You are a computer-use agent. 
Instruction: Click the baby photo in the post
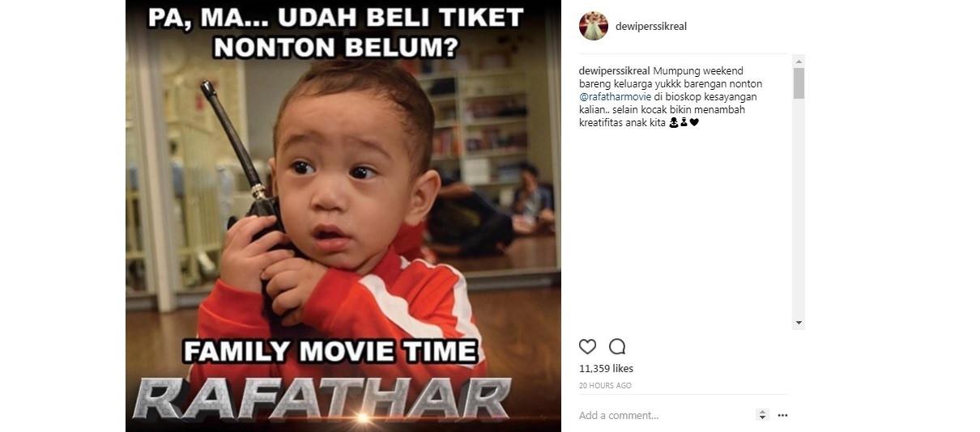(343, 216)
